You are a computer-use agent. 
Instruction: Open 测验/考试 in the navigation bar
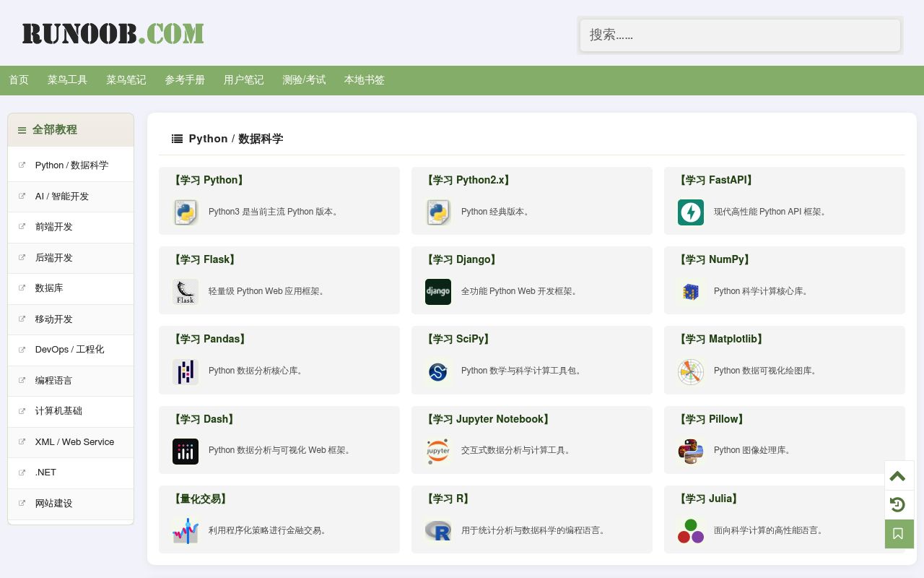click(x=304, y=80)
